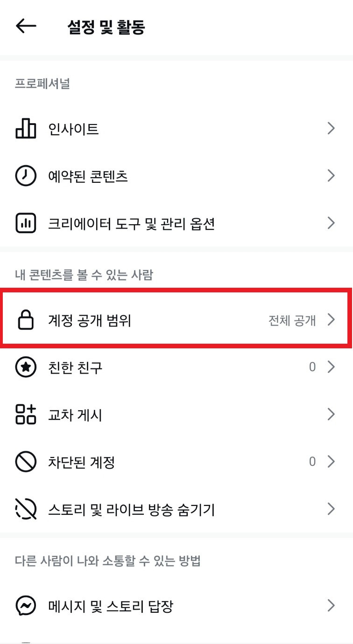The width and height of the screenshot is (353, 644).
Task: Tap the 계정 공개 범위 label
Action: tap(90, 320)
